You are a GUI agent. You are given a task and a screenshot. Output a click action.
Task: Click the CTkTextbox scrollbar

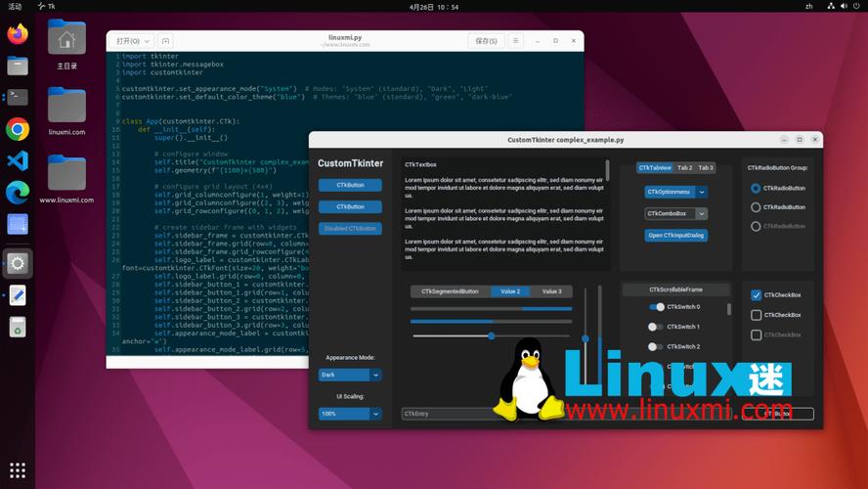tap(607, 170)
